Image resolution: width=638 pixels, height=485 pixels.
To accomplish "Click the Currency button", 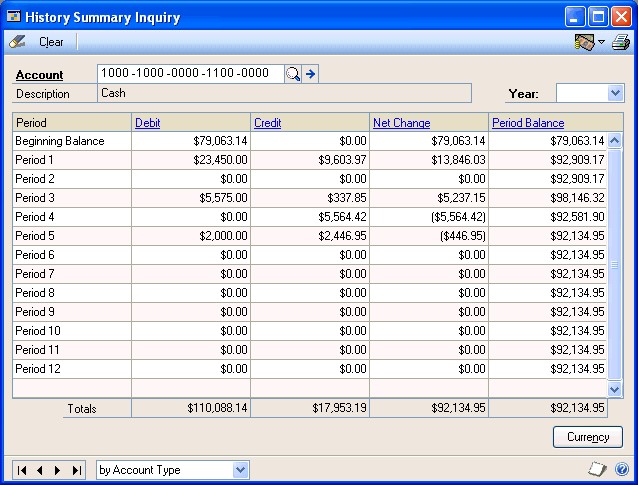I will point(588,437).
